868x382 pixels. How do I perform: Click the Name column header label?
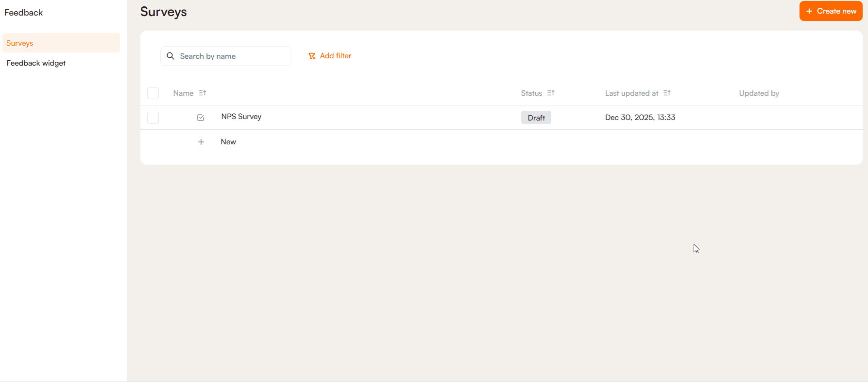(x=183, y=93)
